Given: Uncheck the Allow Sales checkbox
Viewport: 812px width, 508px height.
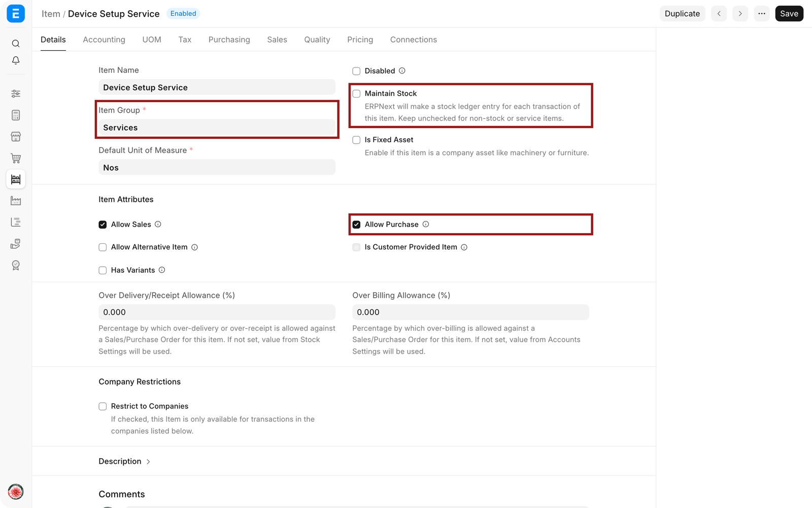Looking at the screenshot, I should 103,225.
